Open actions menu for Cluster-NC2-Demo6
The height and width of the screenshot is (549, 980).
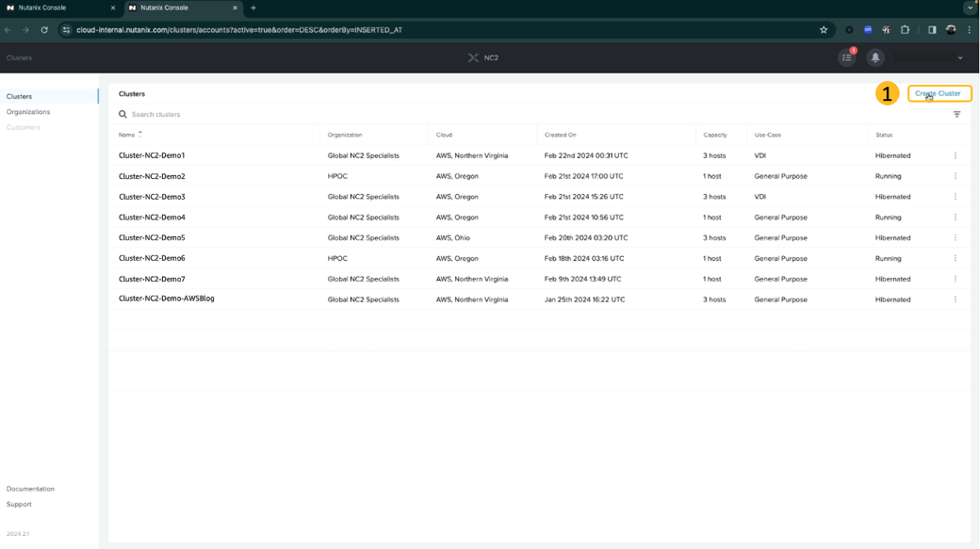(955, 258)
